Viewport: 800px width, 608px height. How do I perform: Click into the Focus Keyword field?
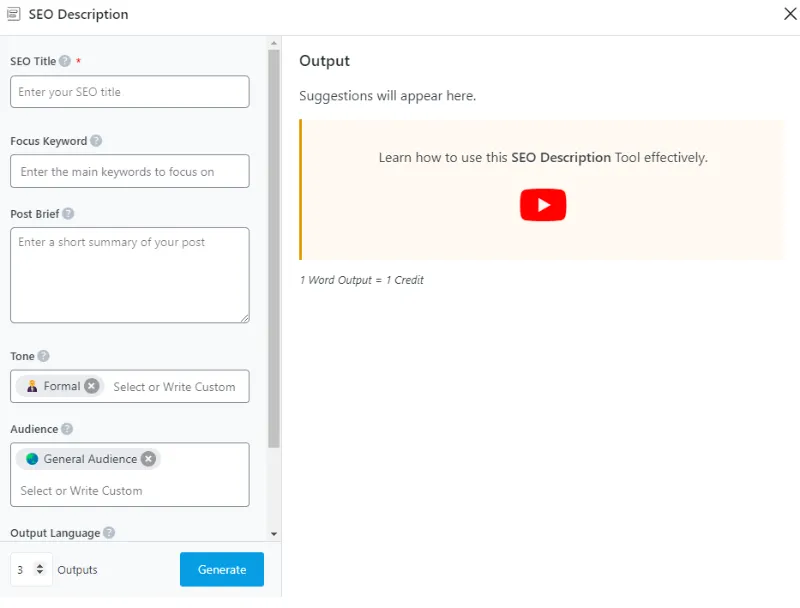click(130, 172)
